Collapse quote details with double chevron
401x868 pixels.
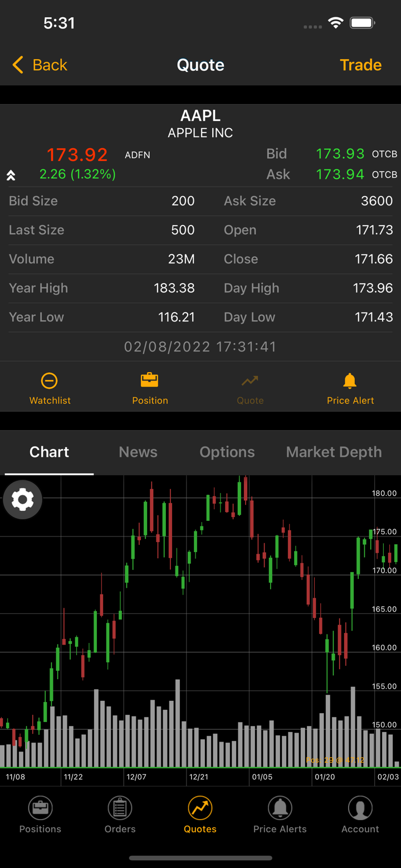pyautogui.click(x=11, y=176)
